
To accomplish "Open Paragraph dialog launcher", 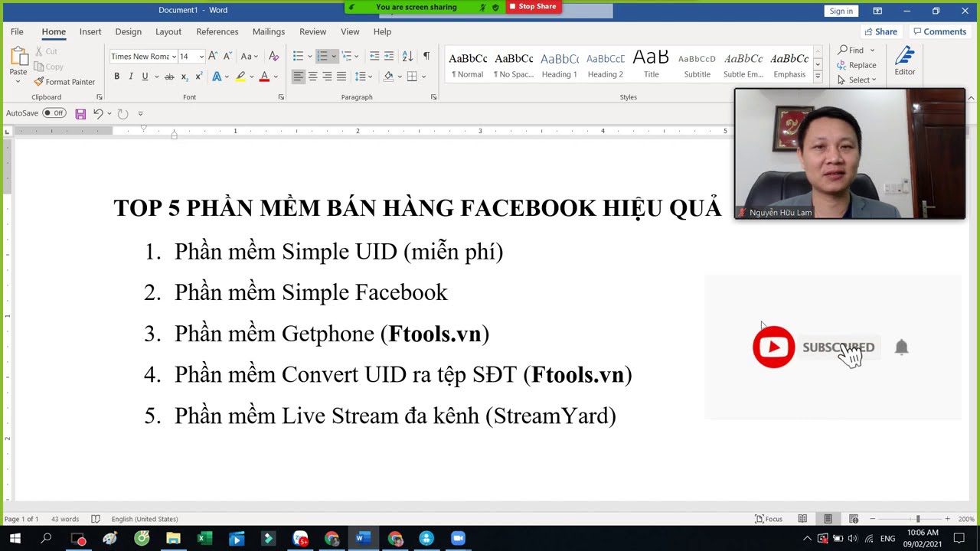I will tap(434, 97).
